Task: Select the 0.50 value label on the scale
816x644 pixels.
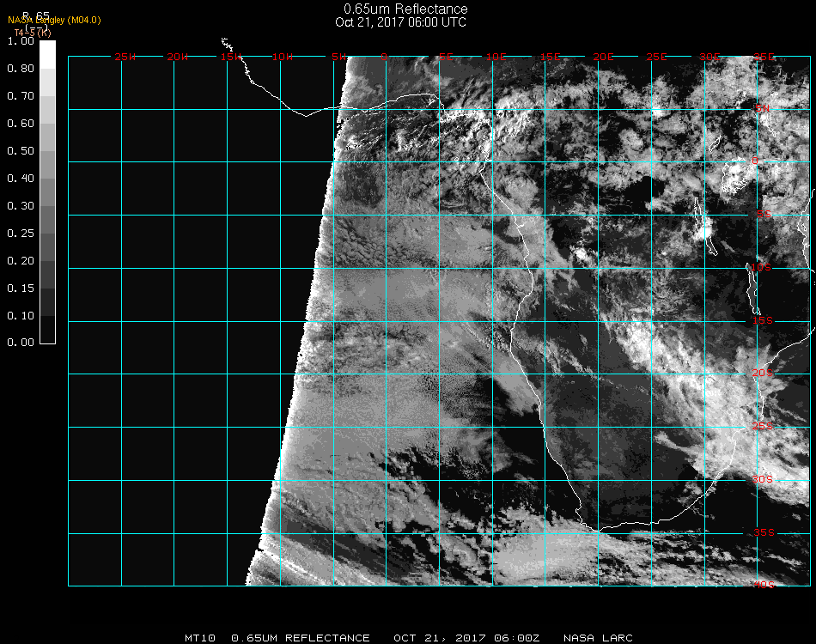Action: (20, 151)
